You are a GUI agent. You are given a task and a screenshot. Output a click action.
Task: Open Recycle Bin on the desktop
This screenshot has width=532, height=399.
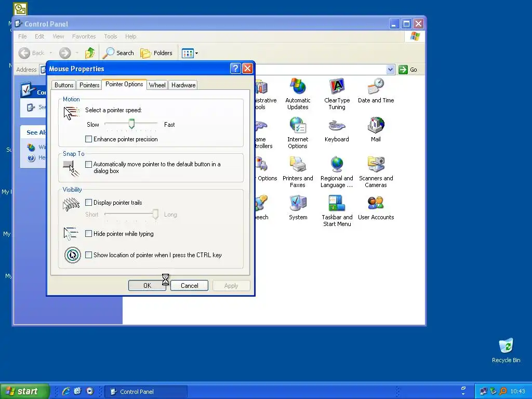click(506, 351)
